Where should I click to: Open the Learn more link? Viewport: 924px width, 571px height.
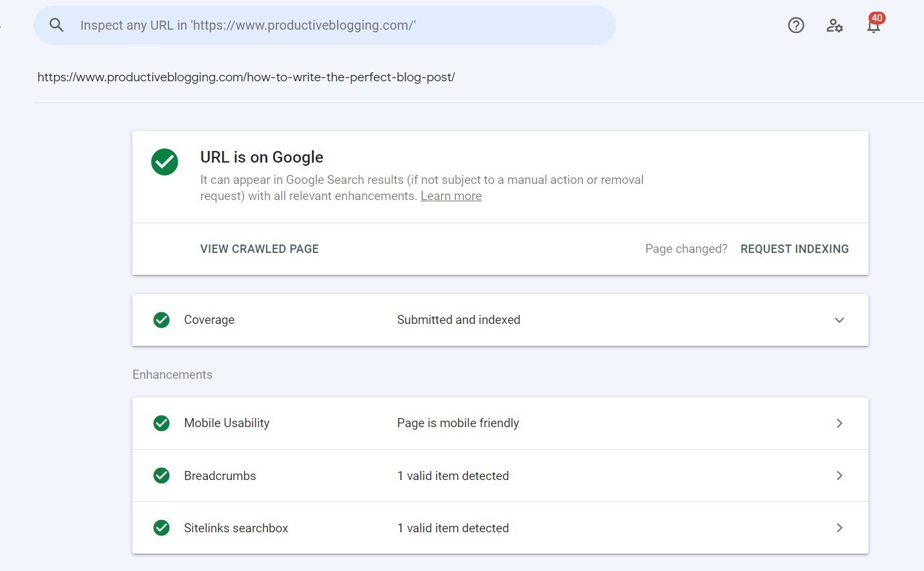(x=451, y=195)
